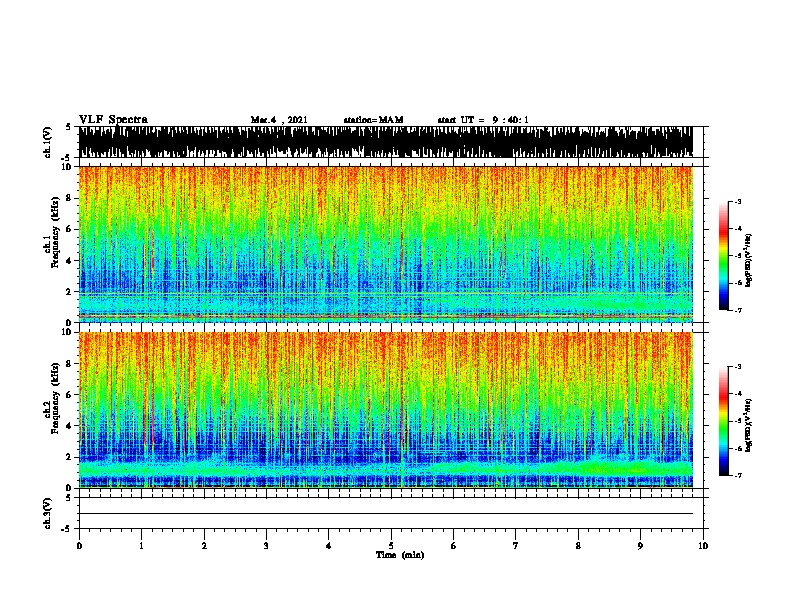Click the "-5" tick of ch.3(V) axis

[x=67, y=529]
